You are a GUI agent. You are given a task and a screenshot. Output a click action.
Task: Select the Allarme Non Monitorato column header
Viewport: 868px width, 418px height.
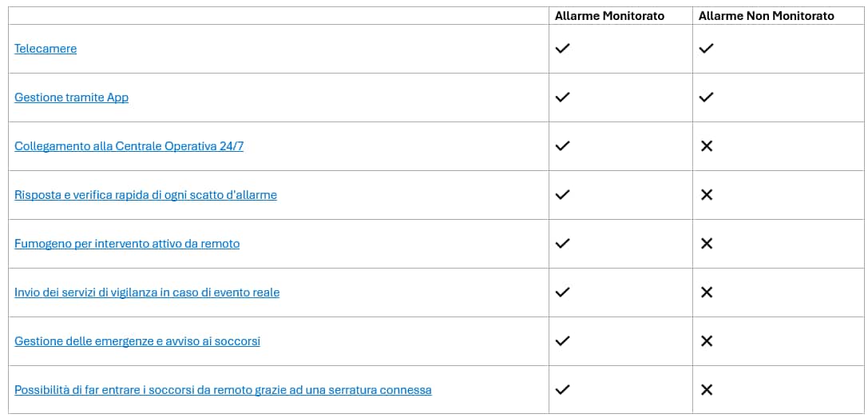(x=766, y=16)
